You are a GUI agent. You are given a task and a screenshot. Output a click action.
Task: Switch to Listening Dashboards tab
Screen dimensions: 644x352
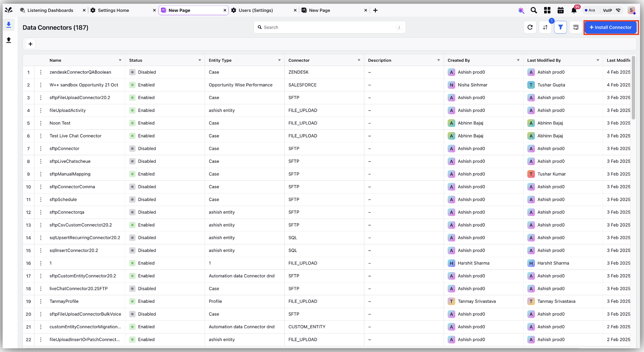50,10
